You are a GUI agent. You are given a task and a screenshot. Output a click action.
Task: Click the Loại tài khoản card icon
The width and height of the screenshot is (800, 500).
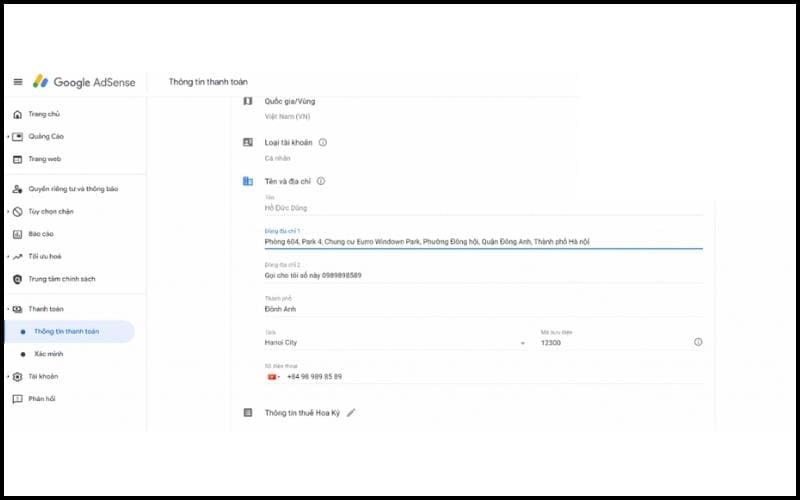pyautogui.click(x=248, y=142)
